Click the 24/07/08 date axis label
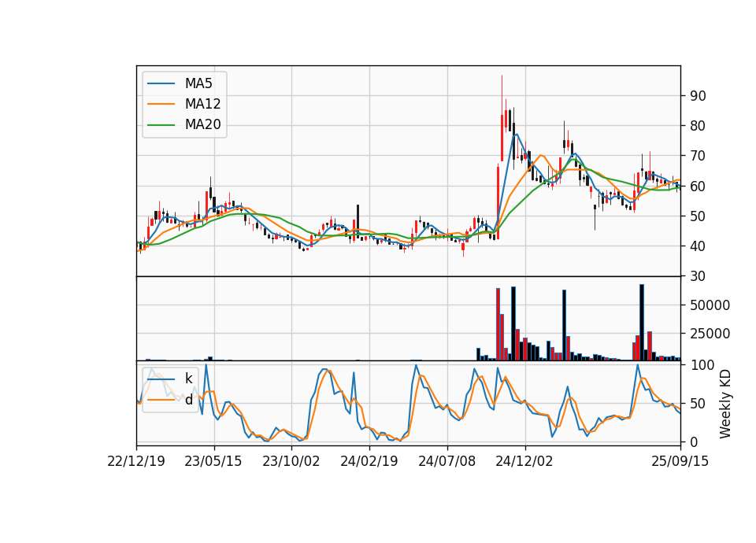The height and width of the screenshot is (543, 756). coord(447,461)
